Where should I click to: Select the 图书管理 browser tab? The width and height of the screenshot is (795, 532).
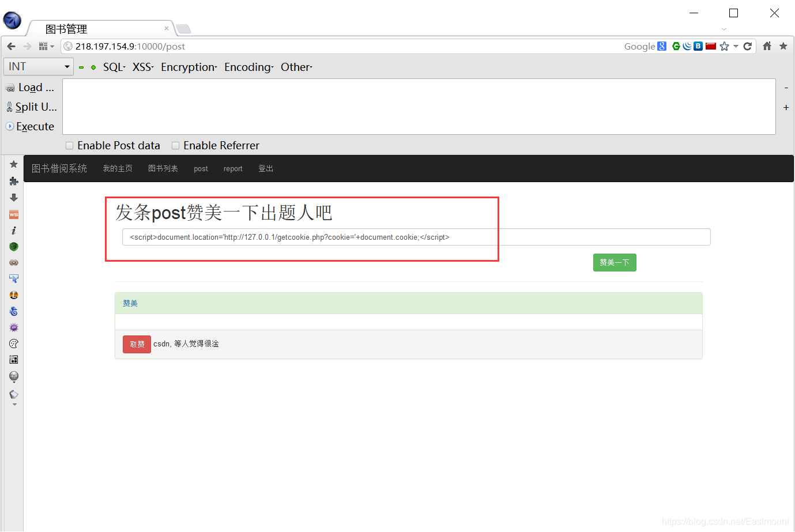[x=98, y=29]
